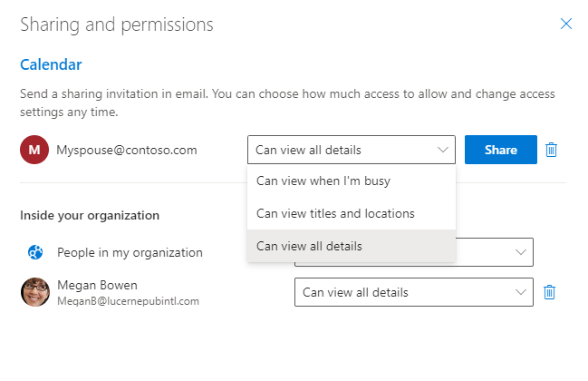Open the People in my organization permission dropdown
This screenshot has height=381, width=588.
click(520, 252)
